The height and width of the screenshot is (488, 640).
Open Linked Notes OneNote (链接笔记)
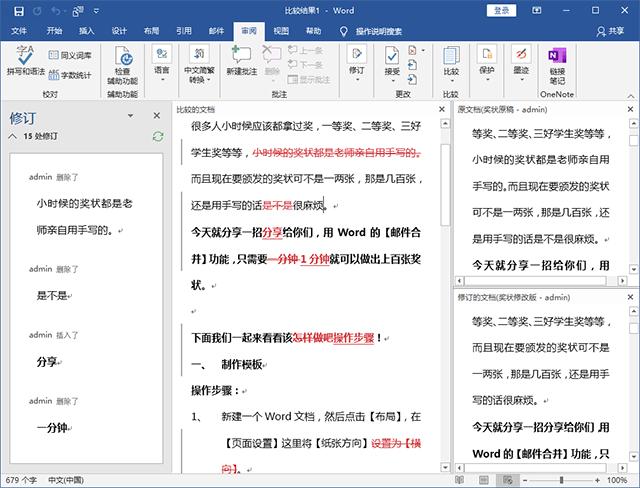point(557,65)
